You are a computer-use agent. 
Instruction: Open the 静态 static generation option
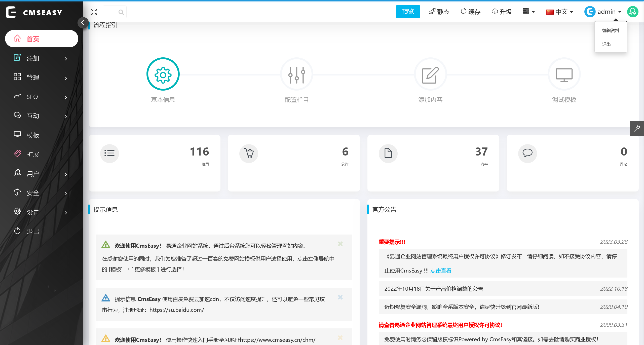click(x=439, y=12)
